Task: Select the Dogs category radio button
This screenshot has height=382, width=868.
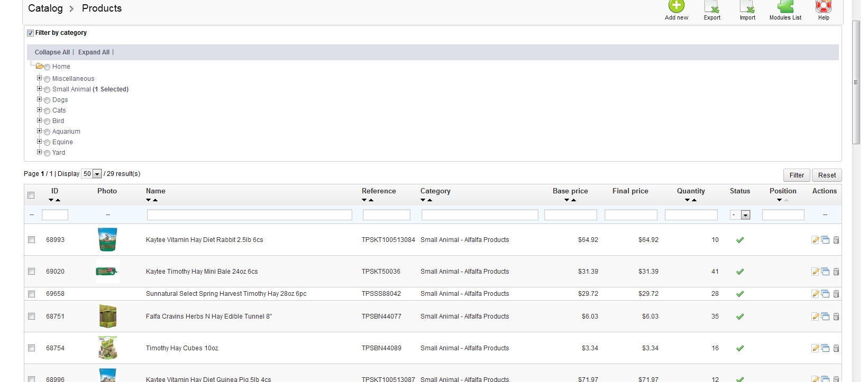Action: click(x=47, y=100)
